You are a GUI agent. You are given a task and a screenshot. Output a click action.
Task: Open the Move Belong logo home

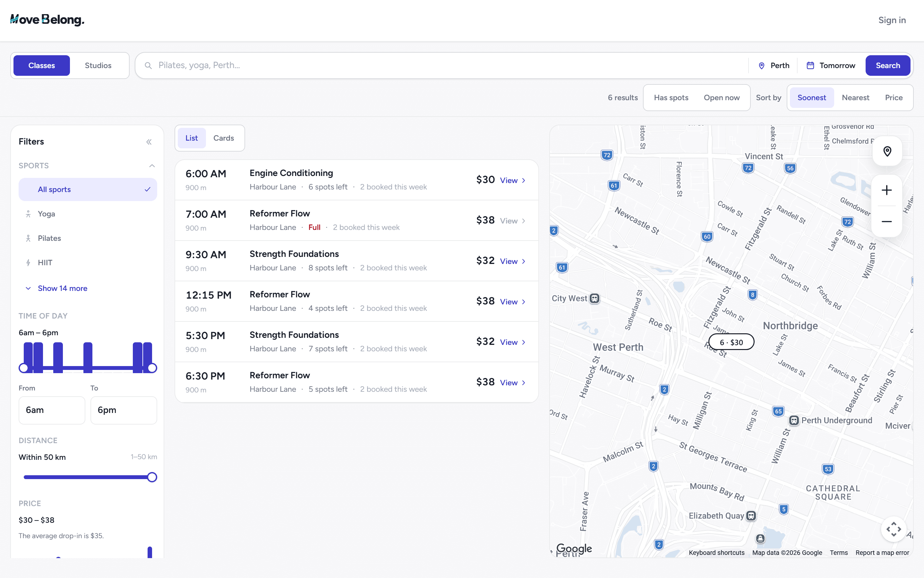pyautogui.click(x=47, y=20)
